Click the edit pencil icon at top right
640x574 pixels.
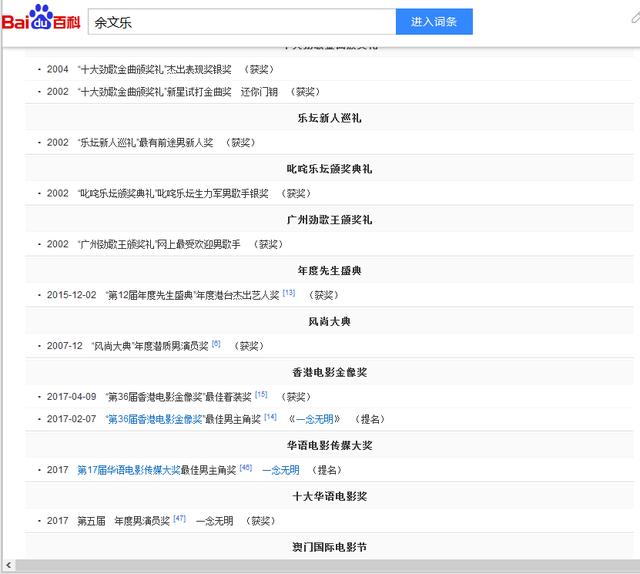pyautogui.click(x=636, y=17)
